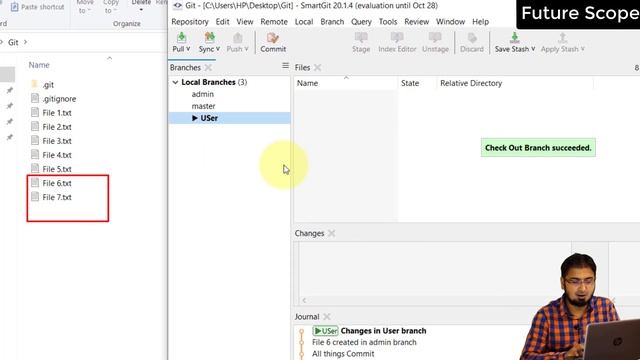Close the Branches panel tab

tap(208, 67)
